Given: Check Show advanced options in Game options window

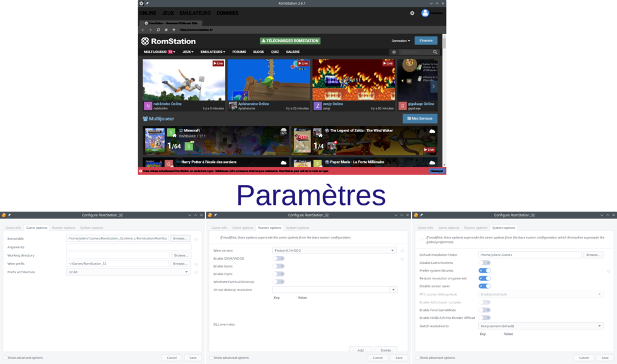Looking at the screenshot, I should click(x=6, y=358).
